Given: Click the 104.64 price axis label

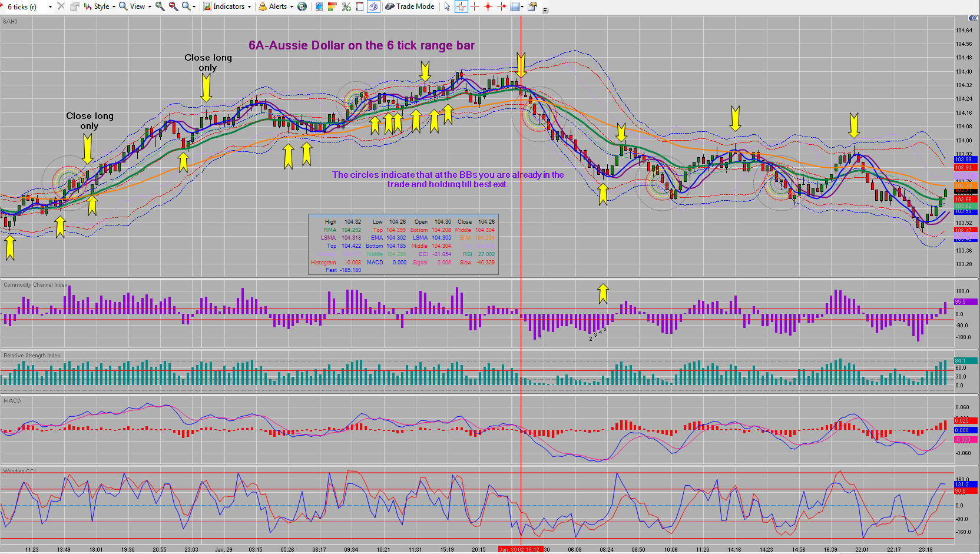Looking at the screenshot, I should [964, 31].
